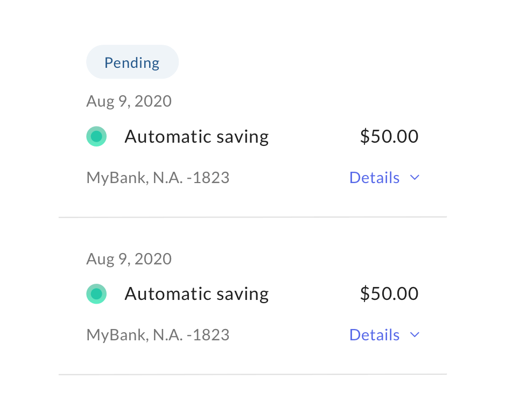
Task: Click divider line below first transaction
Action: (252, 217)
